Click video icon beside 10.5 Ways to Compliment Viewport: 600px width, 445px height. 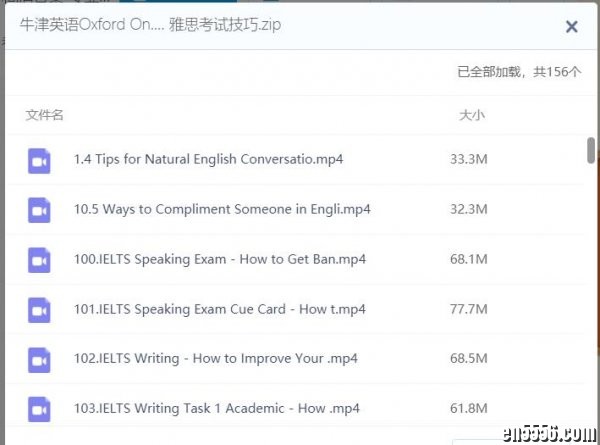click(39, 210)
